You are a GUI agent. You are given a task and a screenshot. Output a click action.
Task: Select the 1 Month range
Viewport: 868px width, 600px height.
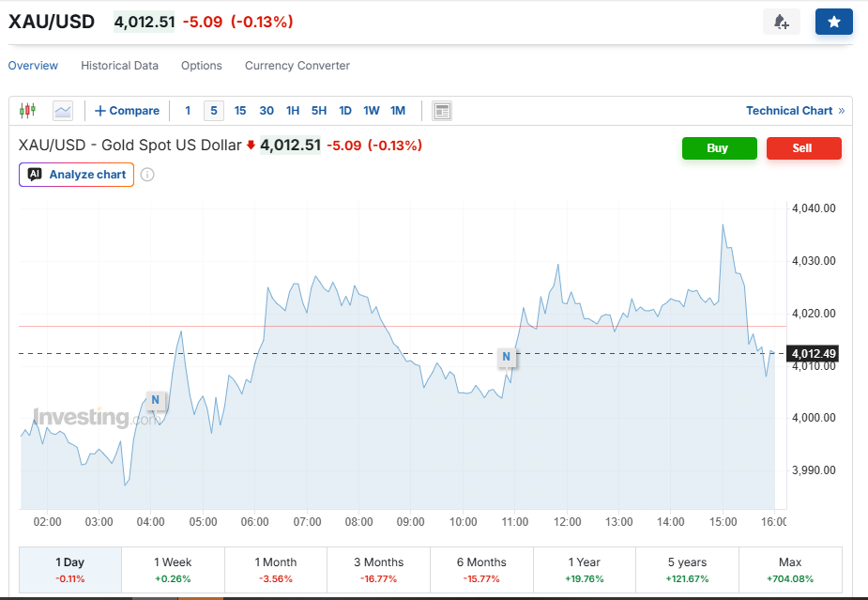click(276, 570)
